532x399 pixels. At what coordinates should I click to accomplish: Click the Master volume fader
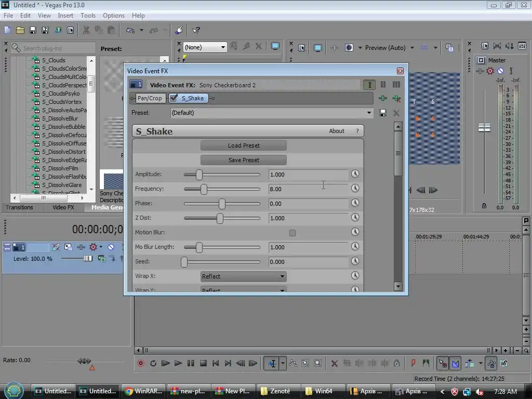[x=484, y=128]
